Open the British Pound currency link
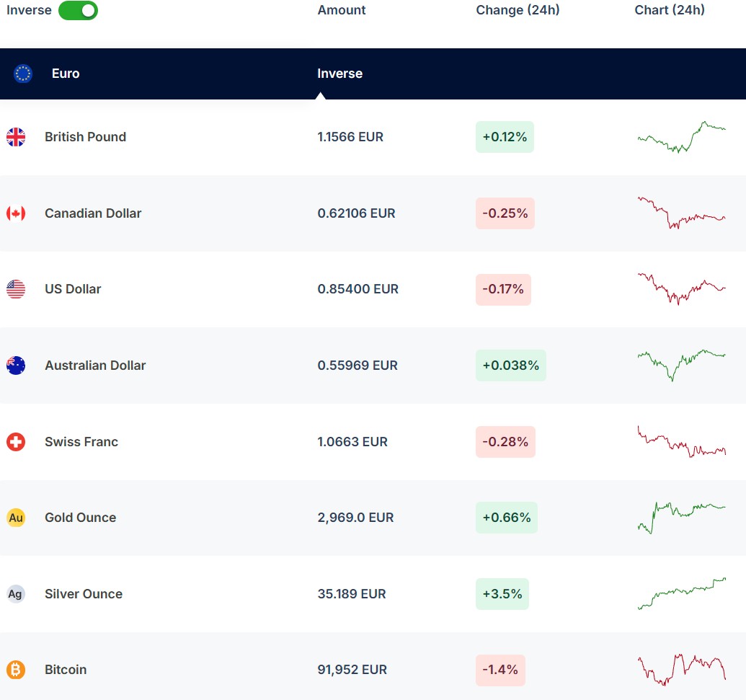 tap(85, 137)
